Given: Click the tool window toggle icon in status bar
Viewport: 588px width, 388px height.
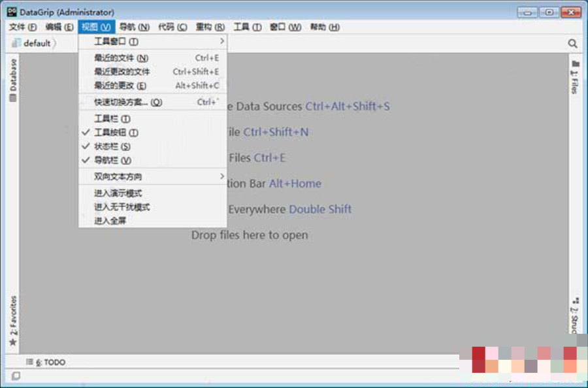Looking at the screenshot, I should point(16,376).
